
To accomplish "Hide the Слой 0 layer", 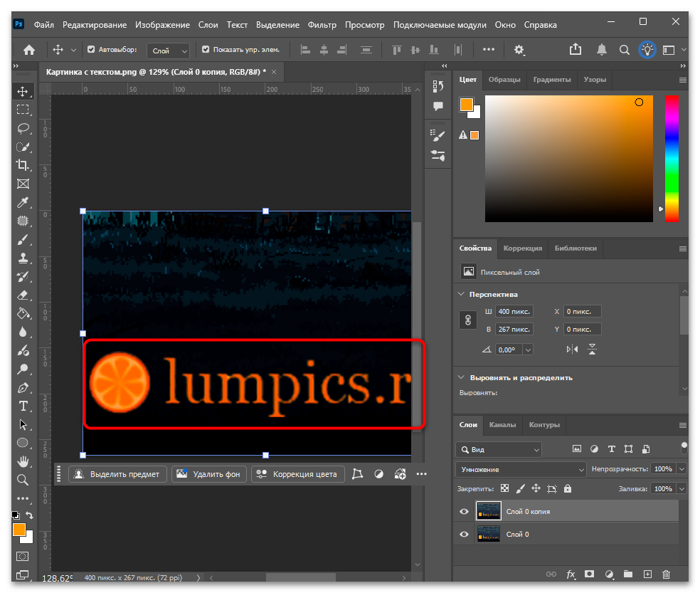I will pos(465,535).
